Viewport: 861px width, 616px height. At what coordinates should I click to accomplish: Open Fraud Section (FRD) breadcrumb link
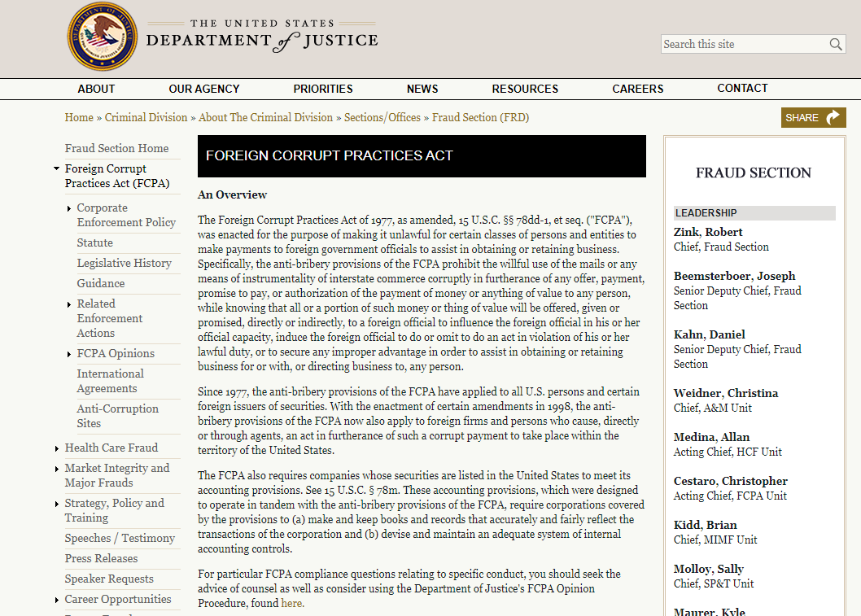[x=480, y=117]
